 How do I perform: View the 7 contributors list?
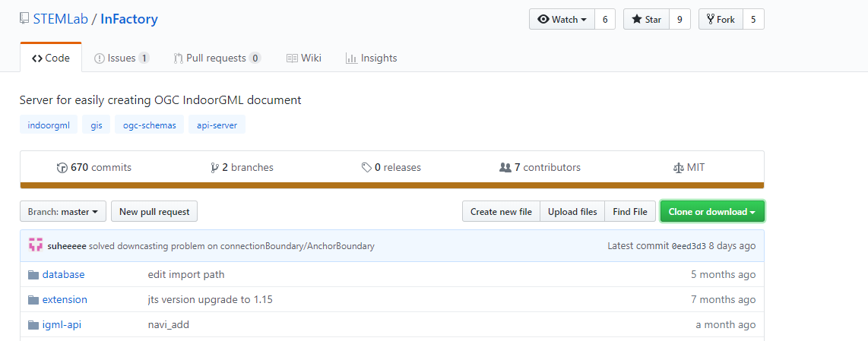540,167
